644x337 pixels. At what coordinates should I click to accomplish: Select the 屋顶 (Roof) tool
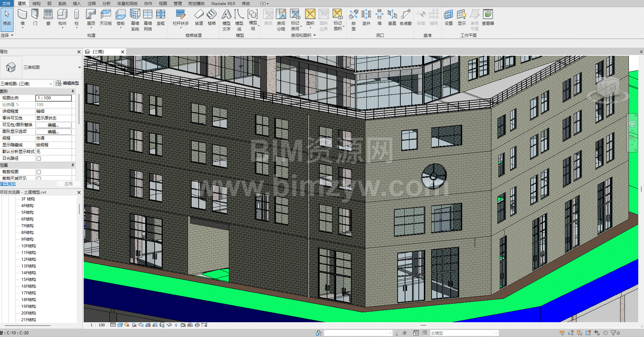click(91, 17)
